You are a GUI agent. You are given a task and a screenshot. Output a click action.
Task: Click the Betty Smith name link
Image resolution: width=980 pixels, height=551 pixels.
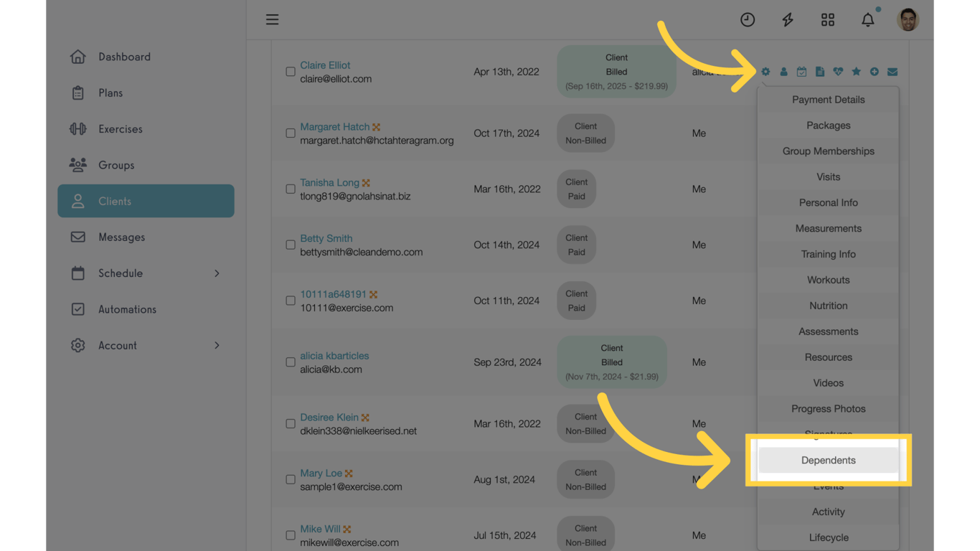point(326,238)
